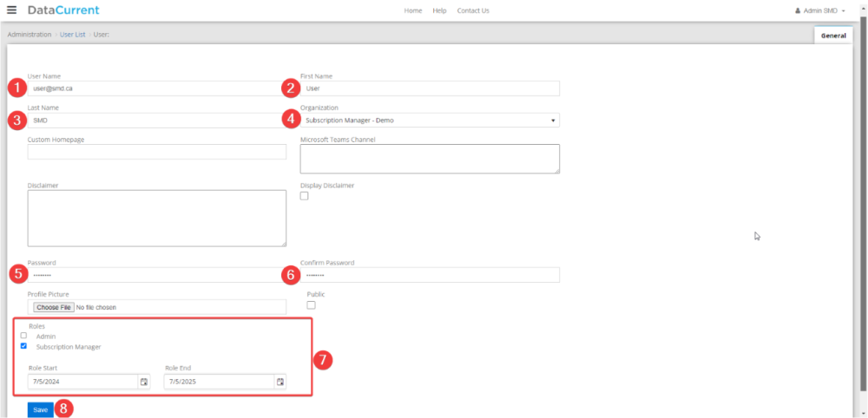
Task: Open the hamburger navigation menu
Action: 11,10
